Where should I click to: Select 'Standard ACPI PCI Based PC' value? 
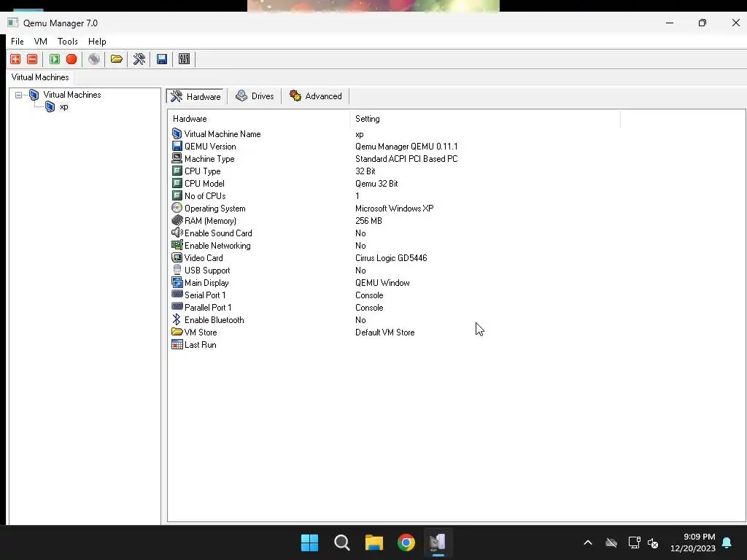(x=406, y=159)
